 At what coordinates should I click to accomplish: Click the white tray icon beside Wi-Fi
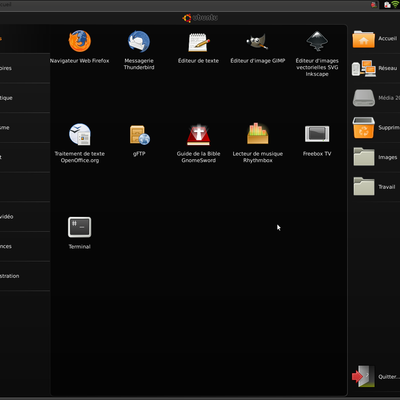pos(387,5)
